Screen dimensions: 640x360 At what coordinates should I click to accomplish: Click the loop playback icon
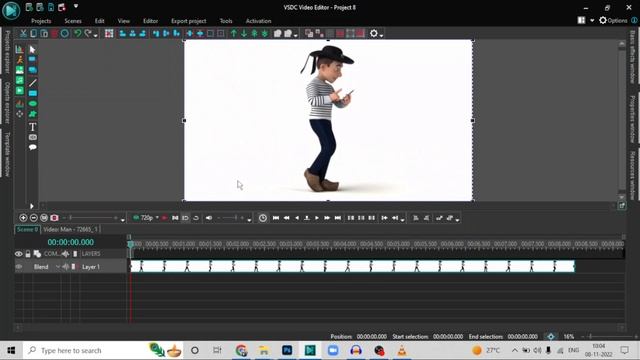(196, 218)
